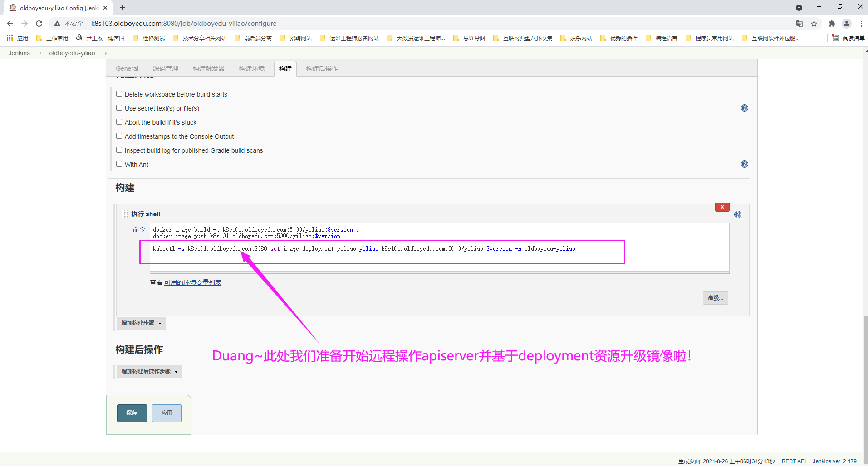Delete the shell build step with red X
This screenshot has width=868, height=466.
point(722,207)
